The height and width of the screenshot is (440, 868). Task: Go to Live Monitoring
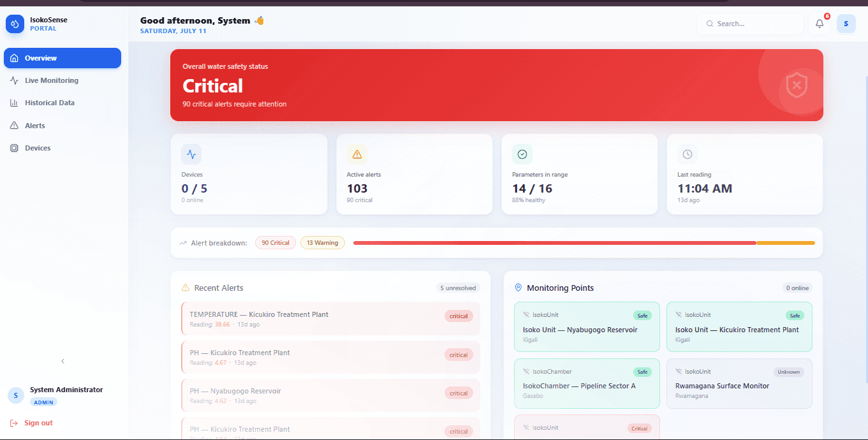(x=63, y=80)
